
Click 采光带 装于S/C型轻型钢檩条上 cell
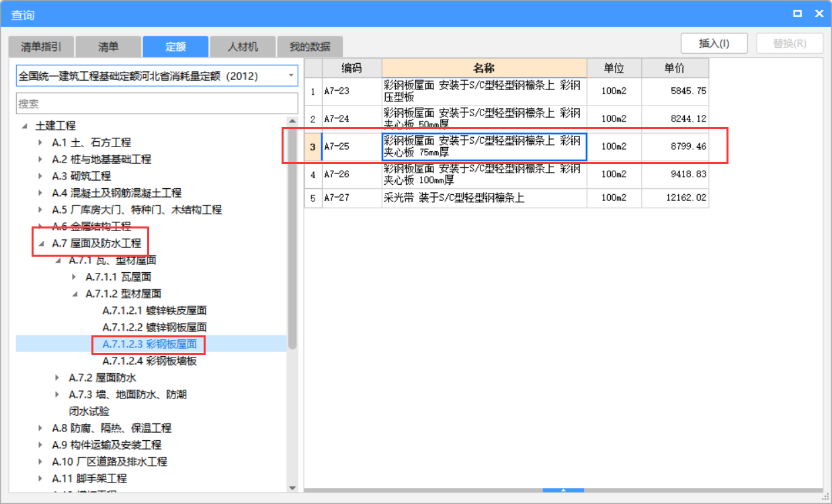[484, 198]
